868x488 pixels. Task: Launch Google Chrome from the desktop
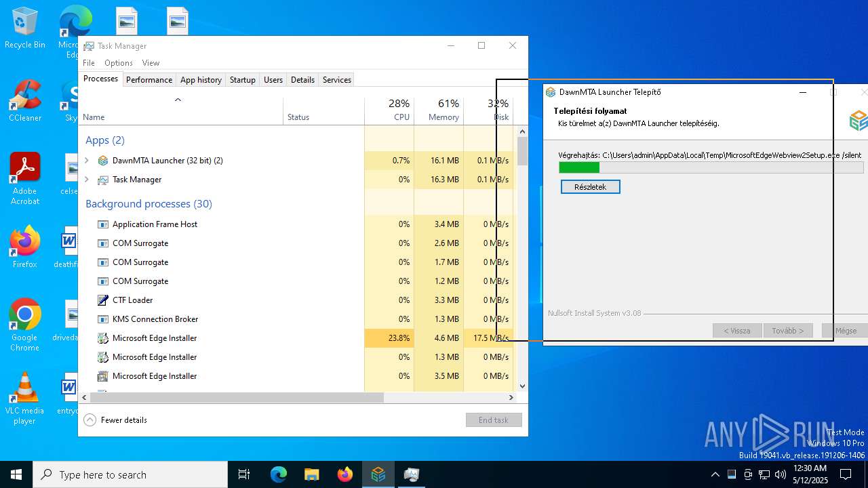coord(24,325)
